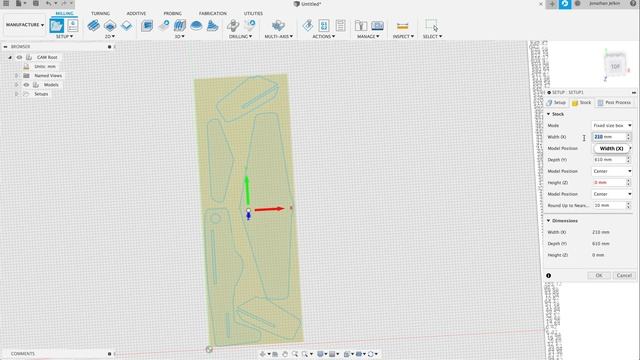Viewport: 640px width, 360px height.
Task: Switch to the FABRICATION tab
Action: click(213, 13)
